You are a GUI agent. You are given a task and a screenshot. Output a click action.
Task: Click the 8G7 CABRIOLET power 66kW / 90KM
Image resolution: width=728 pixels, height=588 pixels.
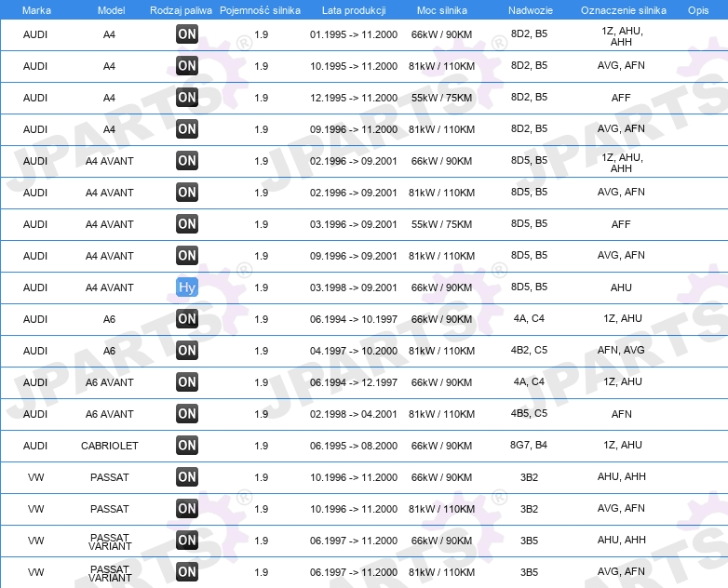click(x=441, y=446)
